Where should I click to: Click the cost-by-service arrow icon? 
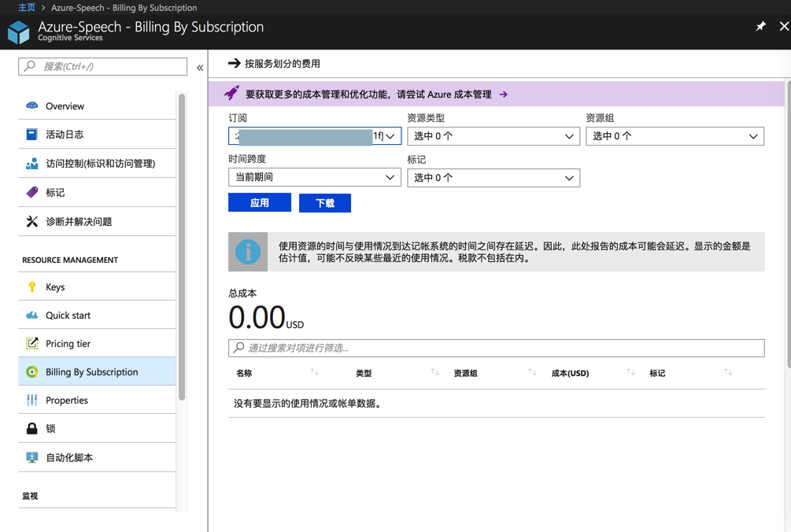pyautogui.click(x=234, y=63)
